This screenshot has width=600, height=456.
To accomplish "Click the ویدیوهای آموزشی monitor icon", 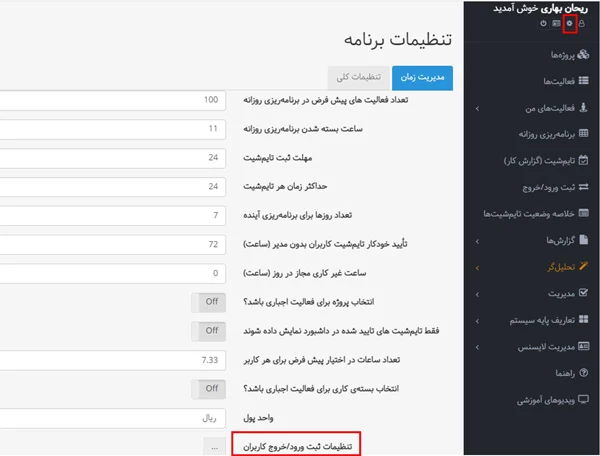I will (x=583, y=398).
